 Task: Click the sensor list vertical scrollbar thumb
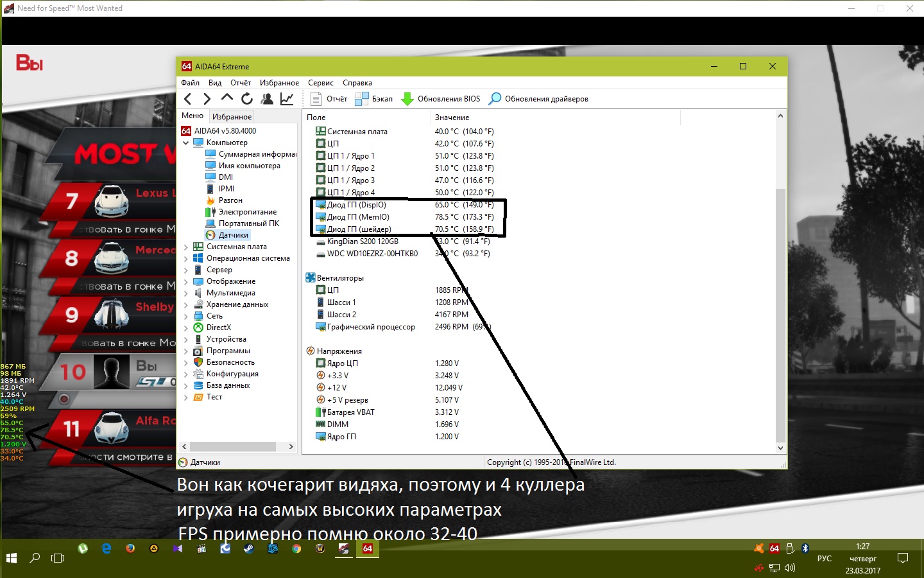(x=780, y=315)
